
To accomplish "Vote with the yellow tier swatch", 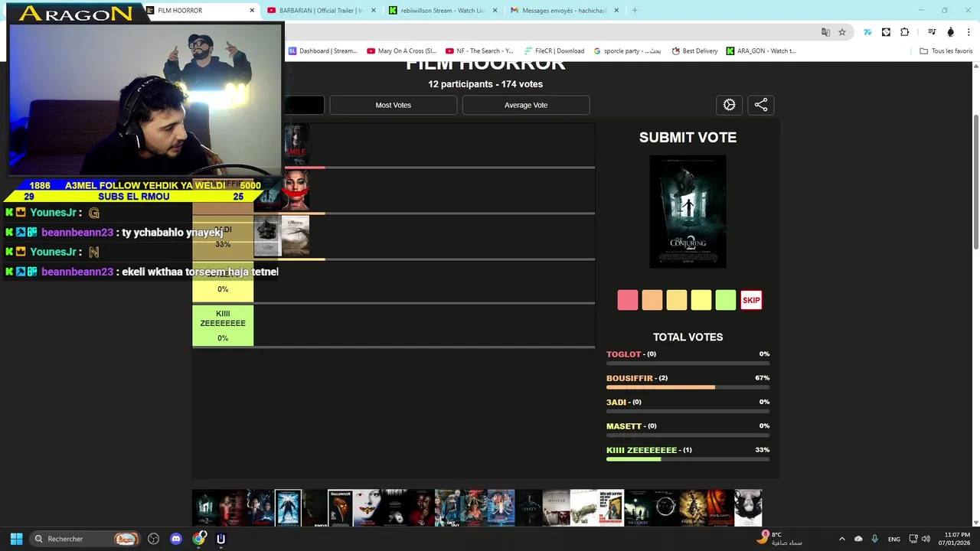I will pyautogui.click(x=701, y=300).
